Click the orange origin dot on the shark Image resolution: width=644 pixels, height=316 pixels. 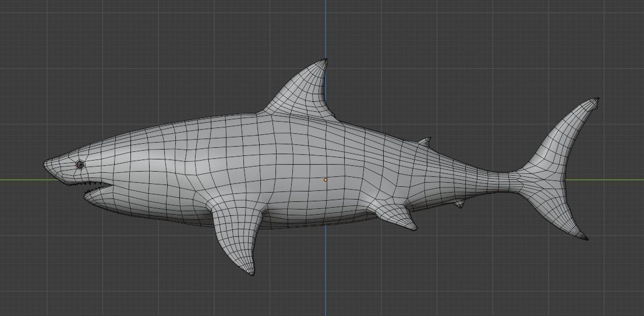tap(325, 180)
